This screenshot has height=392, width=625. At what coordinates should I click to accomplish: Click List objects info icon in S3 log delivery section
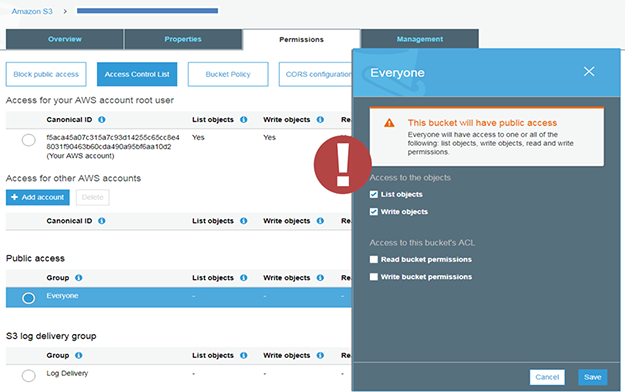pos(244,355)
